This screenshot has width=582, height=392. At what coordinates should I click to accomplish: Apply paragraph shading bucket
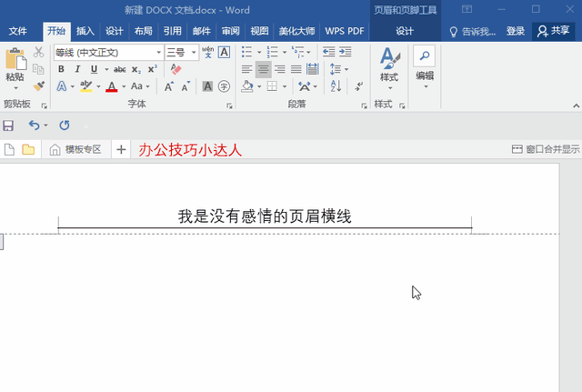tap(247, 86)
